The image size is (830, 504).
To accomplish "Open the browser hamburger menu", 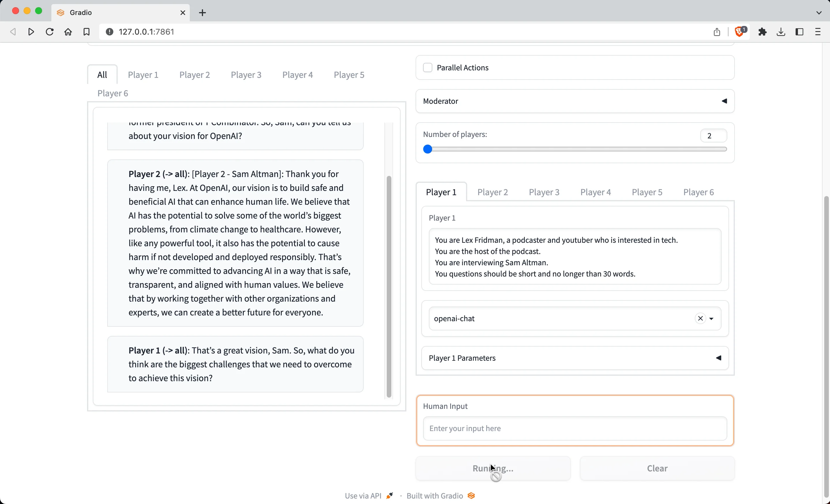I will [818, 32].
